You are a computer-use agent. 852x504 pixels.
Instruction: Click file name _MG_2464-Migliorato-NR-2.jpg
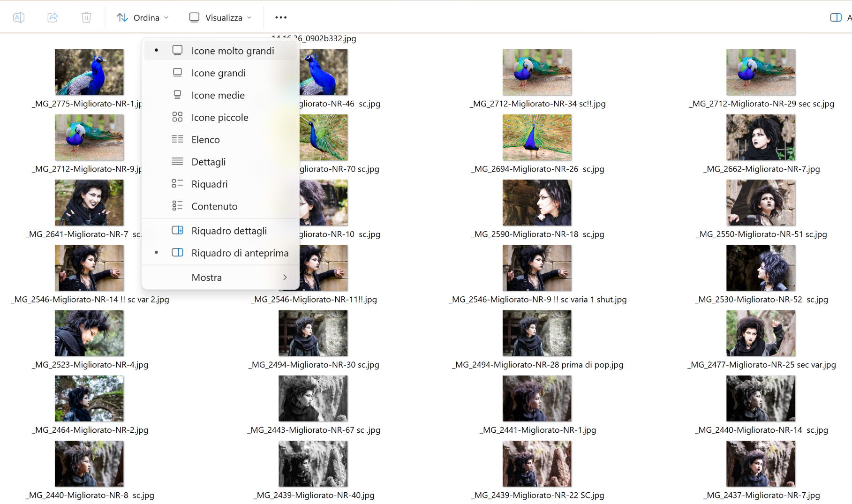pos(90,429)
